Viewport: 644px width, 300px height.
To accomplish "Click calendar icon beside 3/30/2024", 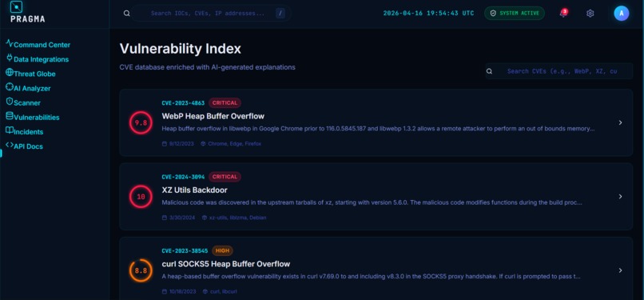I will (165, 218).
